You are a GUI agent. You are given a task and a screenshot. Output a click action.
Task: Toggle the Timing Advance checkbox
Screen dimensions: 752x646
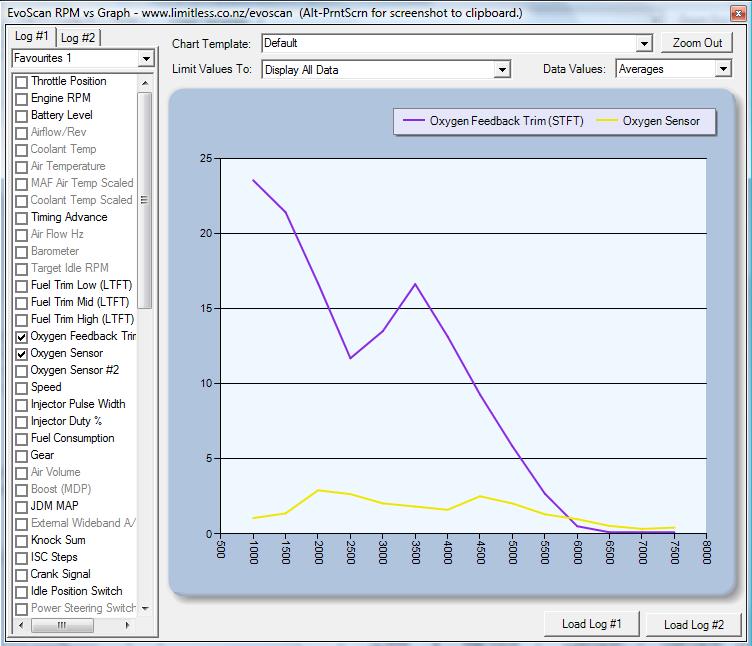[x=21, y=218]
